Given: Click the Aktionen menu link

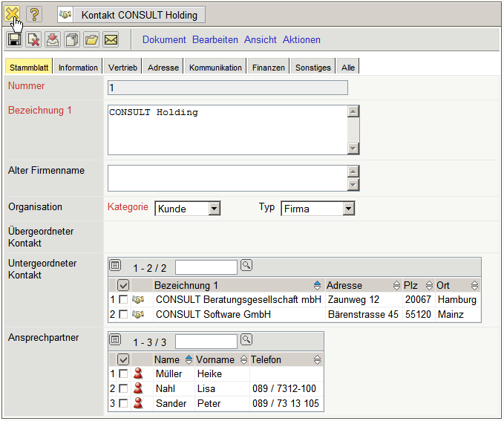Looking at the screenshot, I should [x=301, y=39].
